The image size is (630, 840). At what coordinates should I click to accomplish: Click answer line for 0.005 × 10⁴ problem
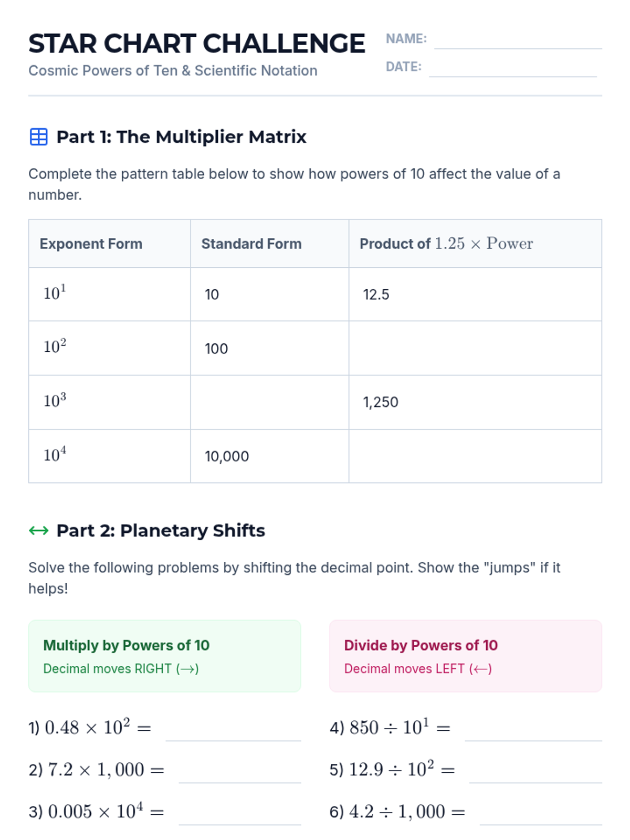[x=239, y=816]
